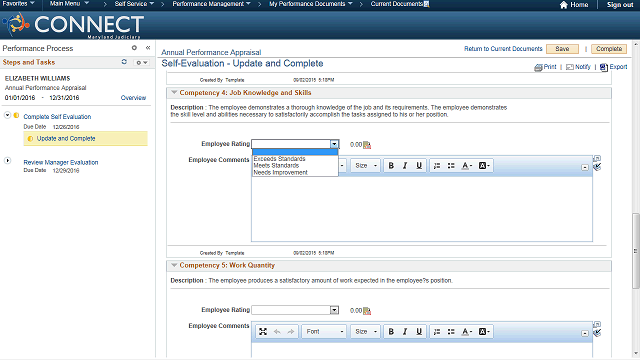Refresh the Steps and Tasks panel

124,62
